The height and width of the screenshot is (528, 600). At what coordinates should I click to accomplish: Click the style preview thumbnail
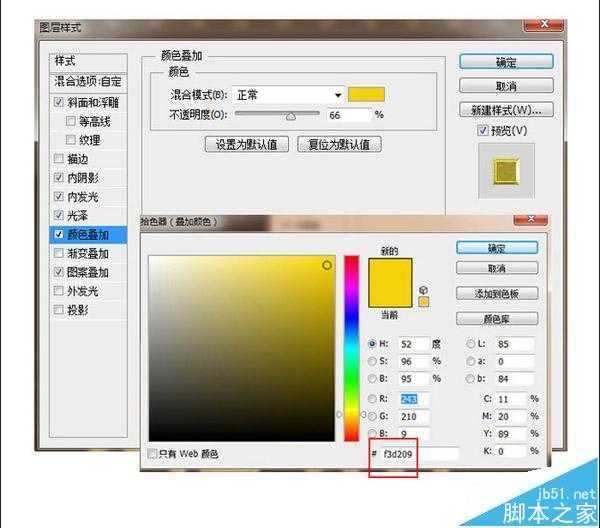click(506, 171)
